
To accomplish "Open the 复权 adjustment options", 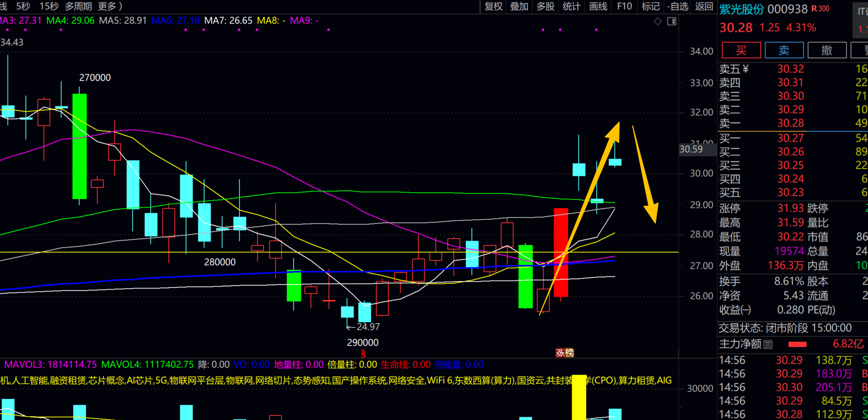I will pyautogui.click(x=493, y=7).
